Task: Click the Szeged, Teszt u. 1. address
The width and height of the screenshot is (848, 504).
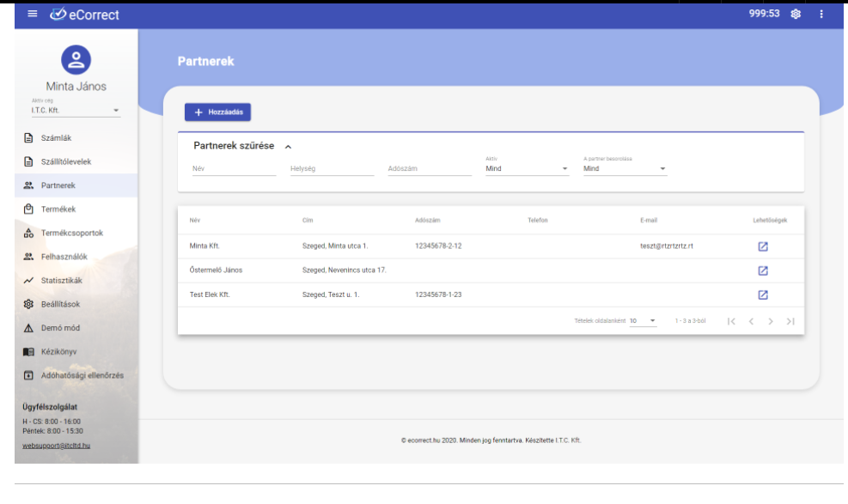Action: pos(331,295)
